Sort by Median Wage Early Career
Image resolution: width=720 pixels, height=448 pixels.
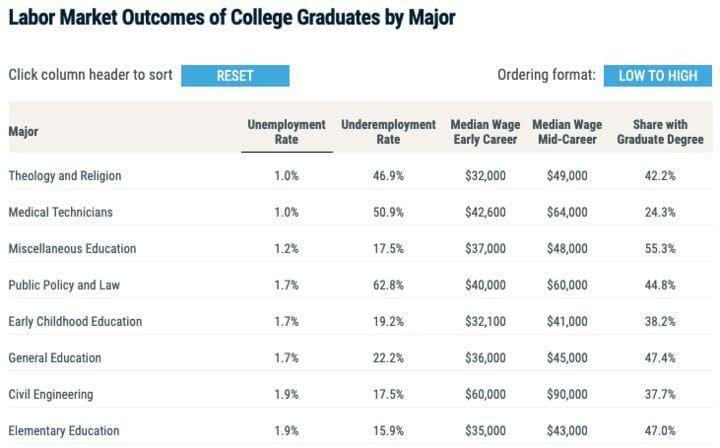pos(485,132)
